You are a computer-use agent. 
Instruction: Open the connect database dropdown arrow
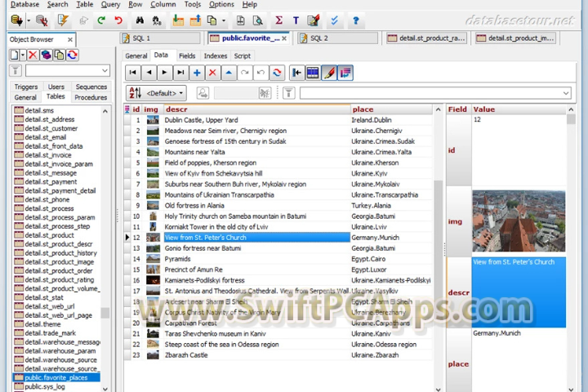29,20
